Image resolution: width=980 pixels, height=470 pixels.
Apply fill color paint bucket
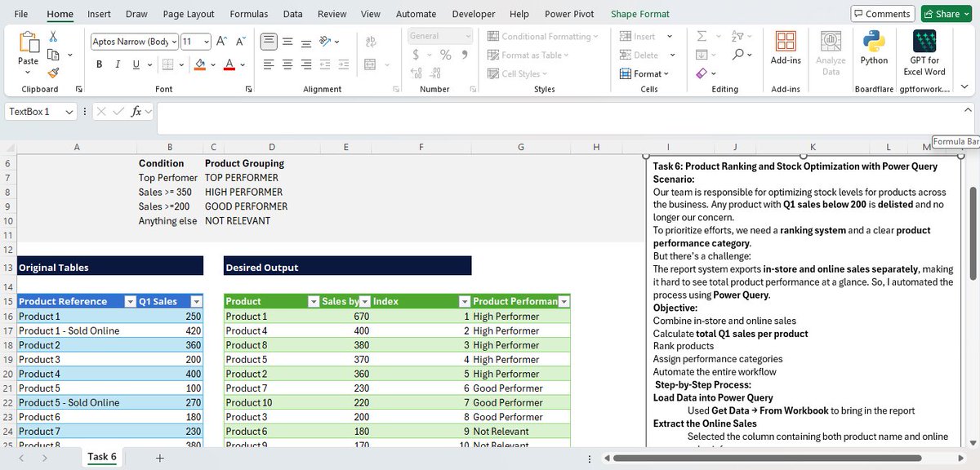[201, 64]
